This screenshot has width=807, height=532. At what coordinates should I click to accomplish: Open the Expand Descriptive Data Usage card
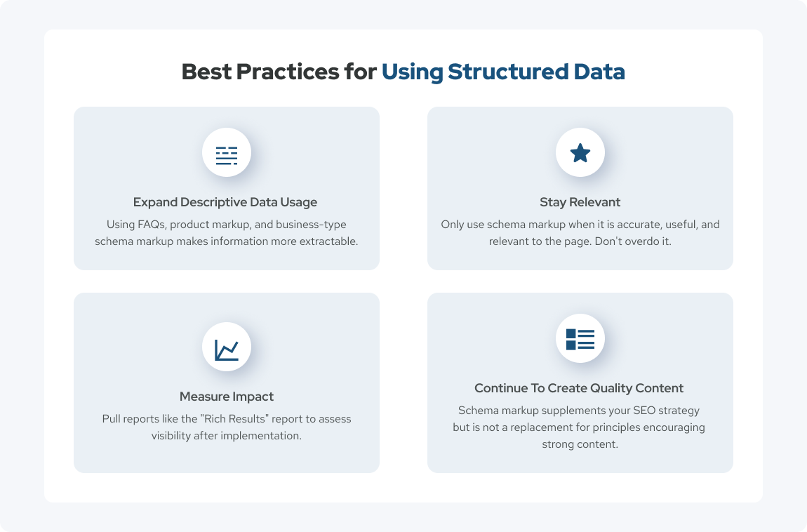(227, 188)
